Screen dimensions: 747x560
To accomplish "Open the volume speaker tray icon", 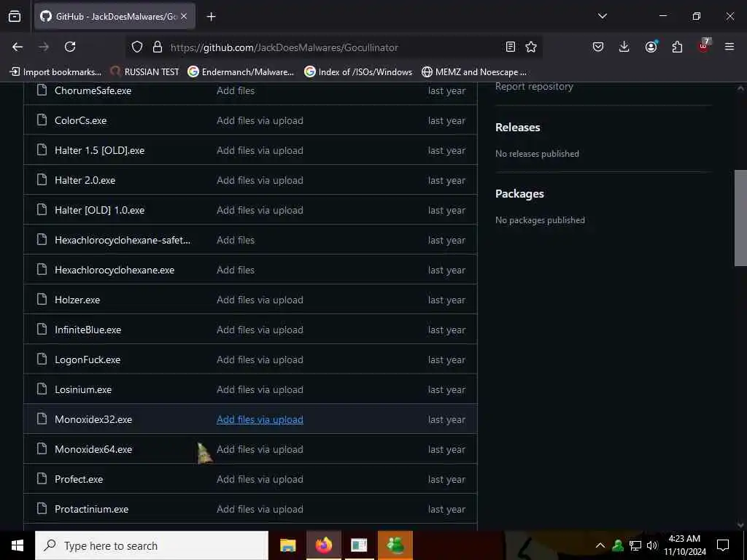I will click(x=651, y=545).
